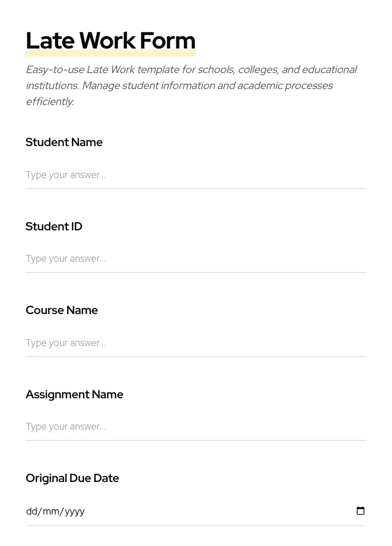Click the Assignment Name field label
Screen dimensions: 392x546
74,395
